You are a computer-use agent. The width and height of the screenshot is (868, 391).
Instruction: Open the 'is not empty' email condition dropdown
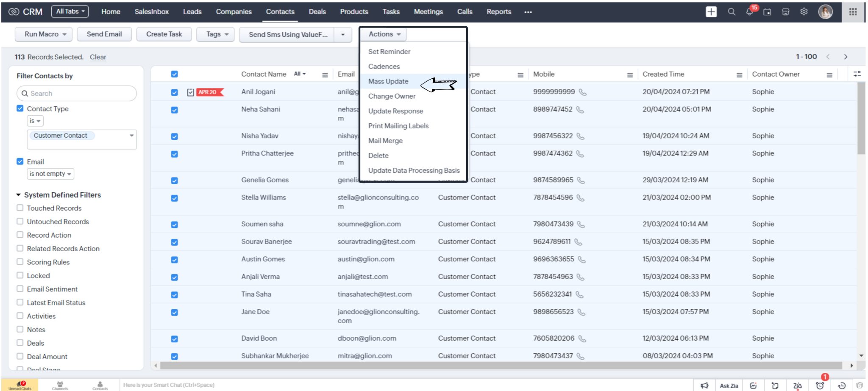(x=50, y=174)
